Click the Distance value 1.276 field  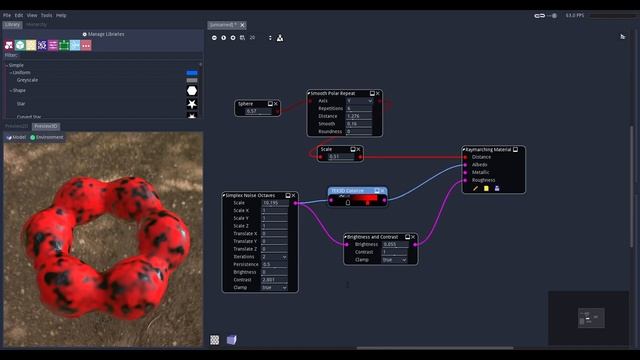pyautogui.click(x=360, y=116)
